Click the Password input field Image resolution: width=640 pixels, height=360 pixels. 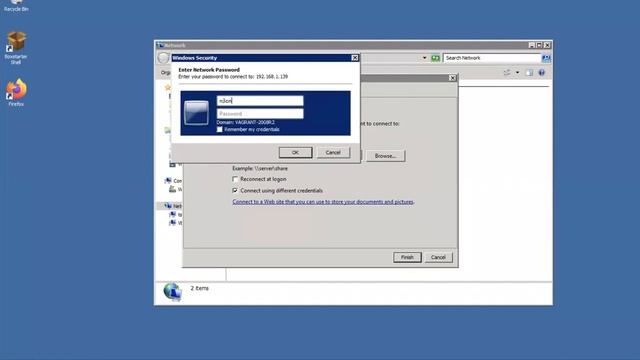pos(260,113)
